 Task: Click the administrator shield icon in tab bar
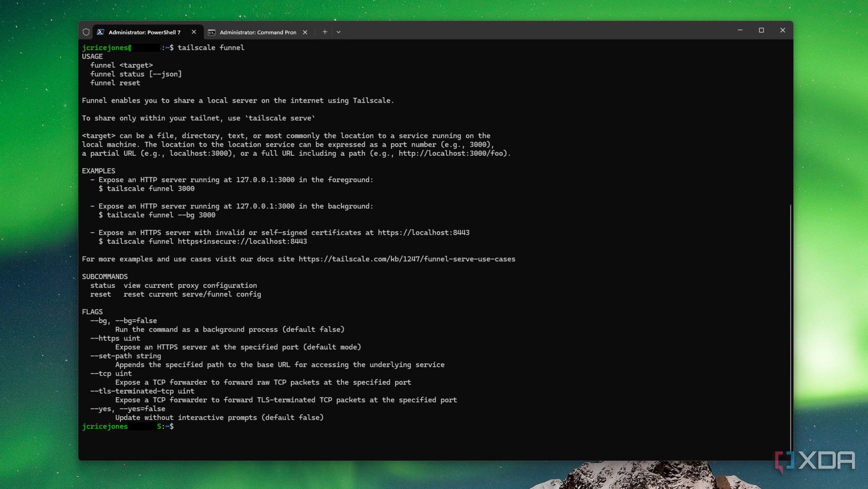point(86,32)
